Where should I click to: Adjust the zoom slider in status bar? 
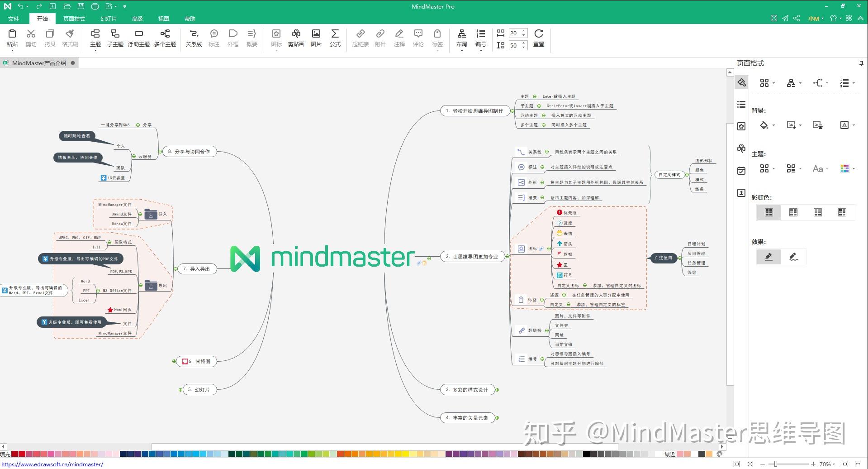pyautogui.click(x=776, y=464)
